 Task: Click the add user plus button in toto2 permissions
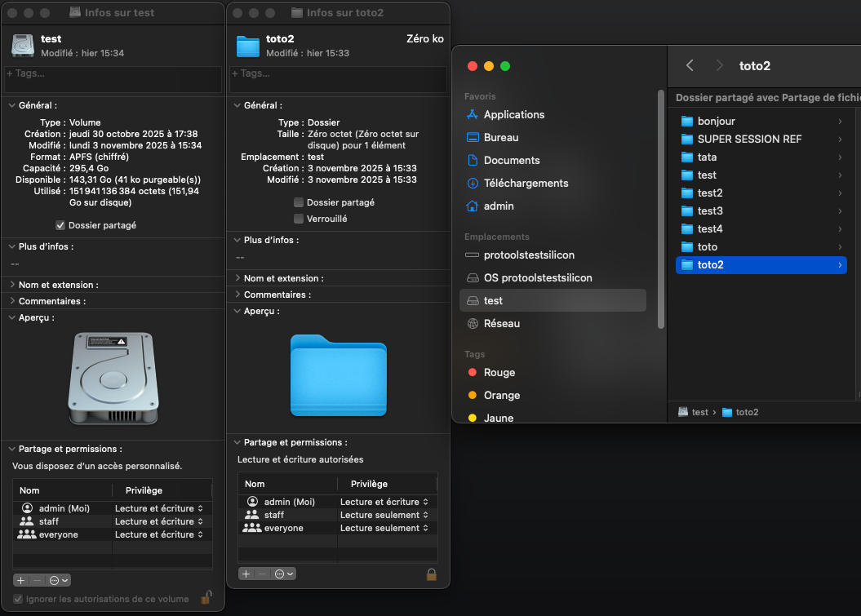coord(246,574)
